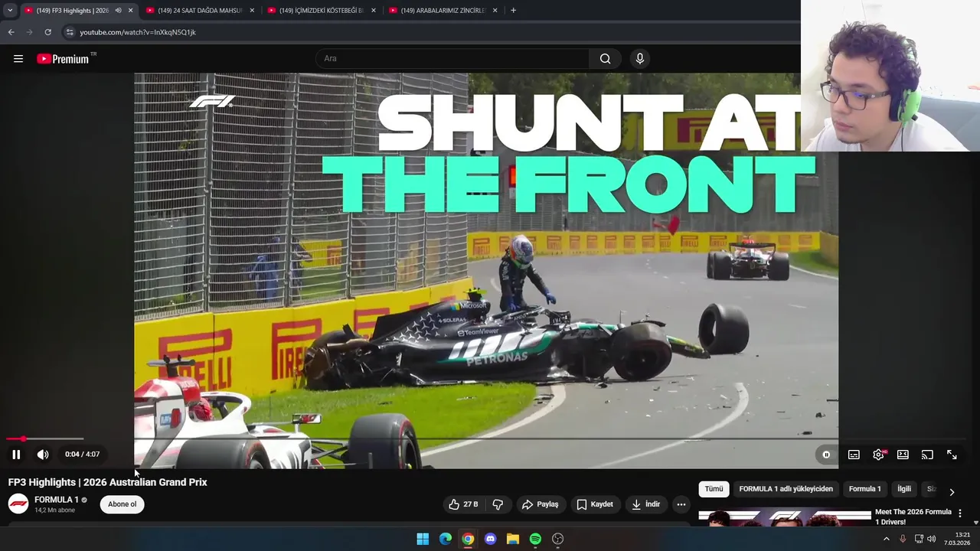
Task: Open Discord from the taskbar
Action: (490, 539)
